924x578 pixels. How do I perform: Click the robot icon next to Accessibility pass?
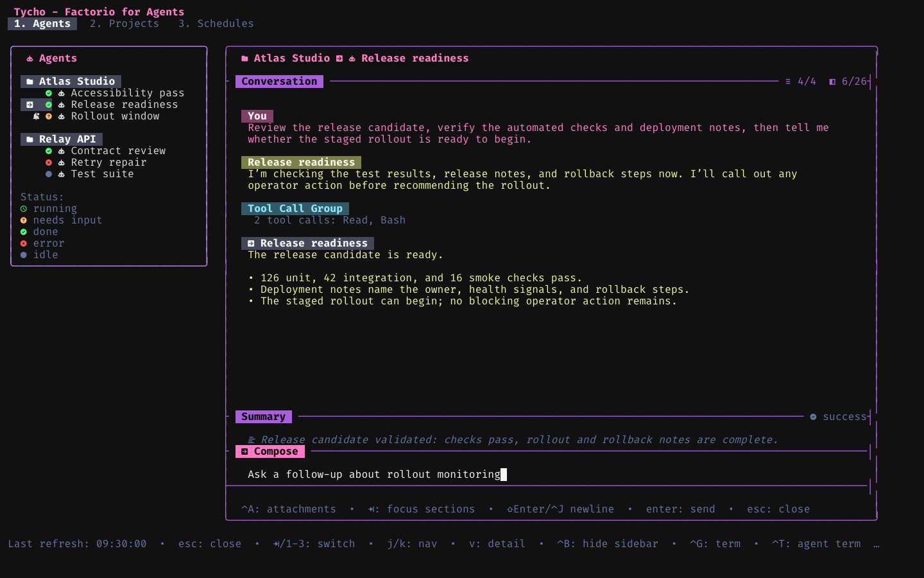coord(62,93)
